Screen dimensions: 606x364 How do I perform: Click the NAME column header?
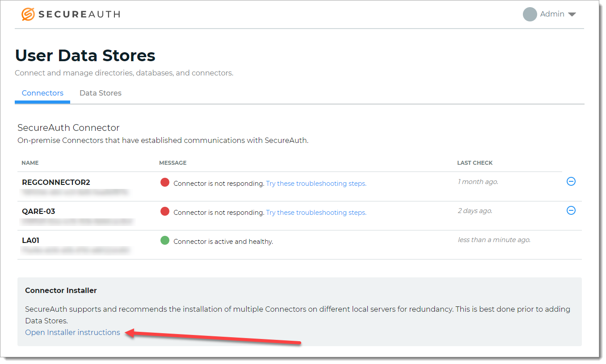[x=30, y=163]
